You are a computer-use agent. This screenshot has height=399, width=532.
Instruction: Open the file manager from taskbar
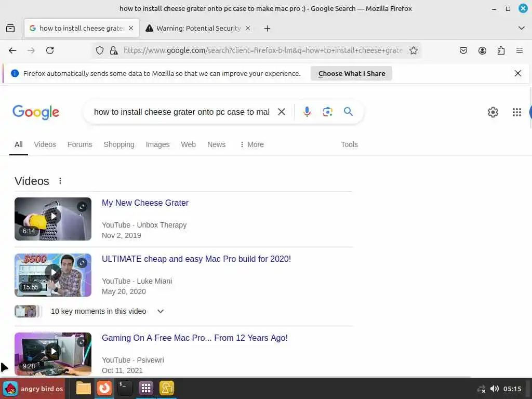(x=83, y=388)
